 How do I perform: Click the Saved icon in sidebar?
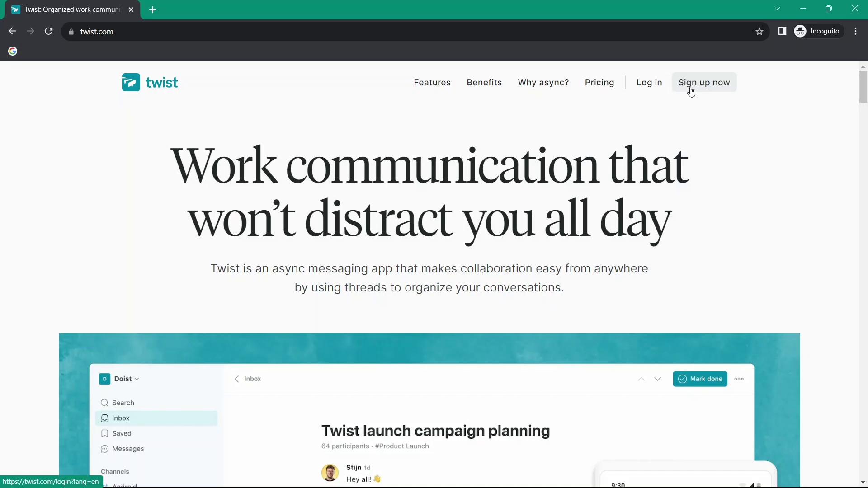[104, 433]
